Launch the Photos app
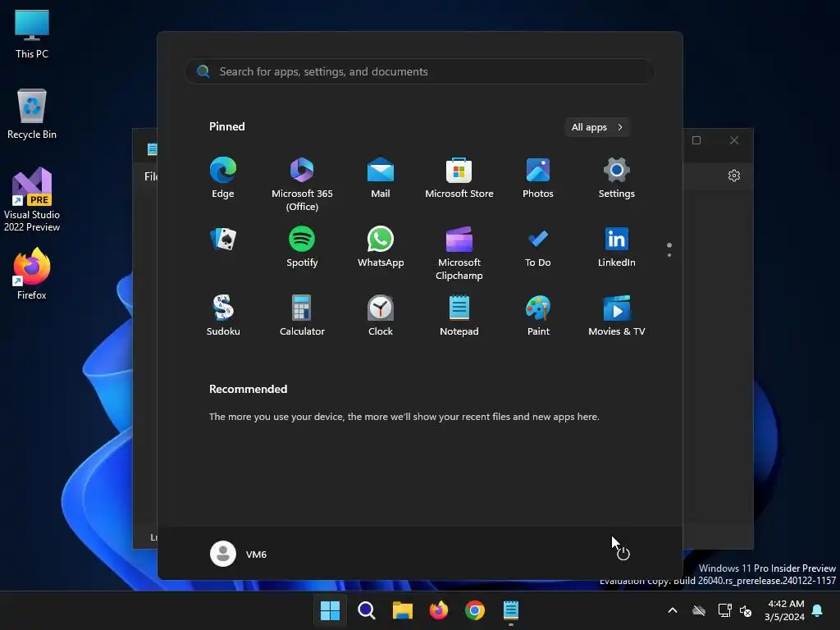Image resolution: width=840 pixels, height=630 pixels. tap(538, 178)
